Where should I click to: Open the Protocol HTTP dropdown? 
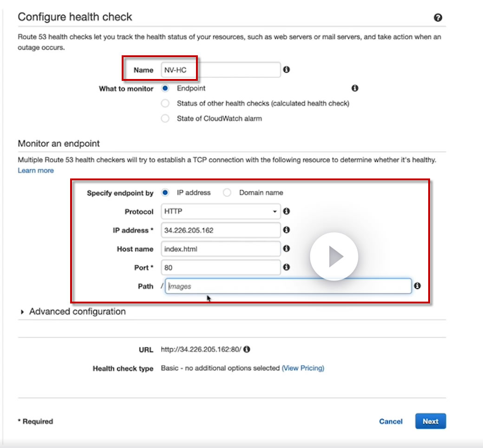pos(221,211)
